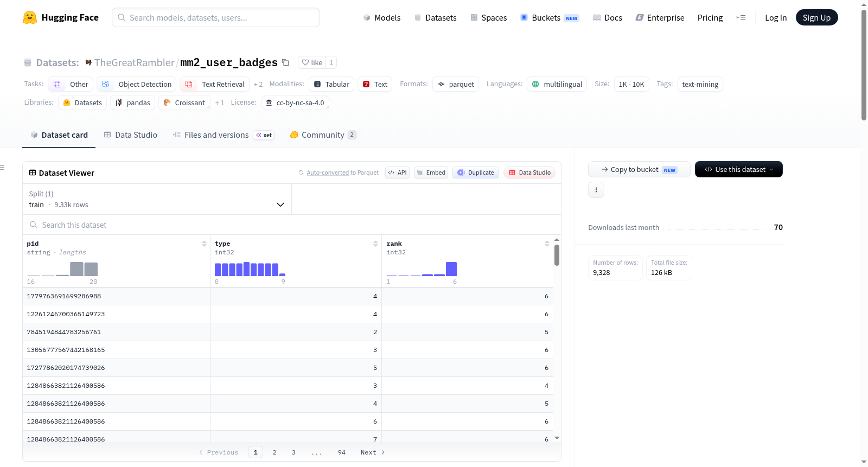
Task: Open the TheGreatRambler profile link
Action: tap(135, 63)
